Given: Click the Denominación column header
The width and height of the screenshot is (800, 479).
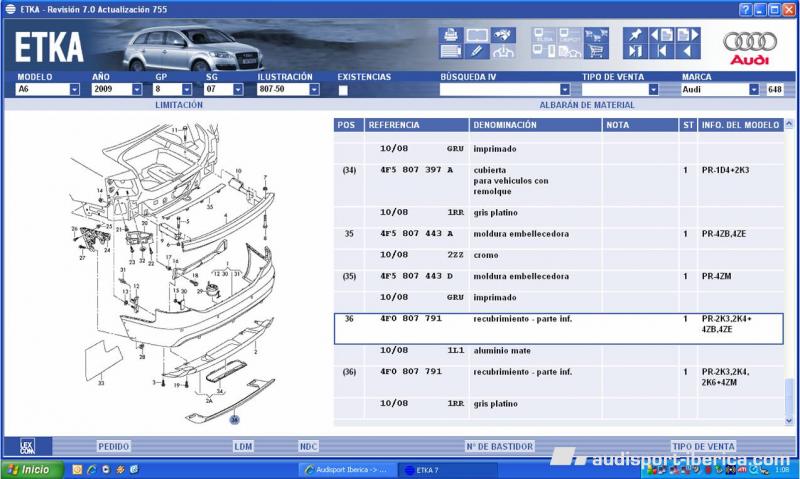Looking at the screenshot, I should (535, 125).
